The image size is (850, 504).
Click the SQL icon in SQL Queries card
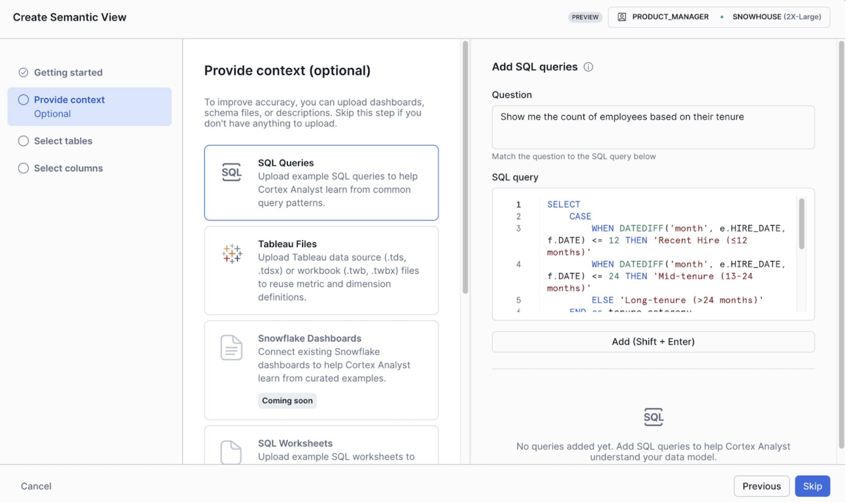[232, 172]
